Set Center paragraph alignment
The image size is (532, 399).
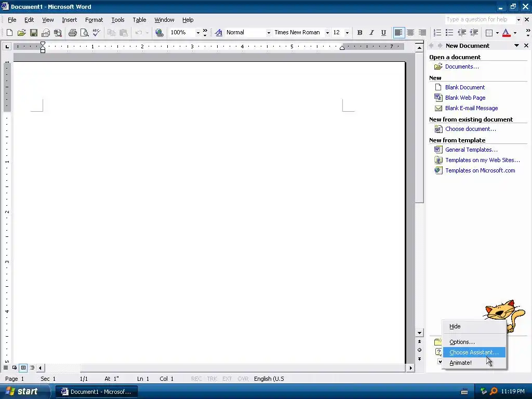[x=410, y=33]
